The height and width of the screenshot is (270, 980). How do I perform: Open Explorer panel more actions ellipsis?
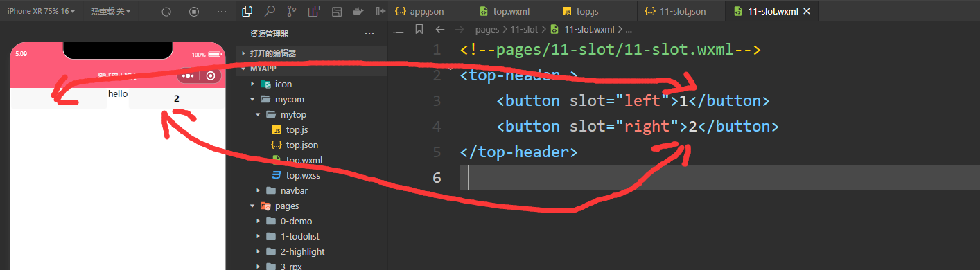pyautogui.click(x=369, y=33)
